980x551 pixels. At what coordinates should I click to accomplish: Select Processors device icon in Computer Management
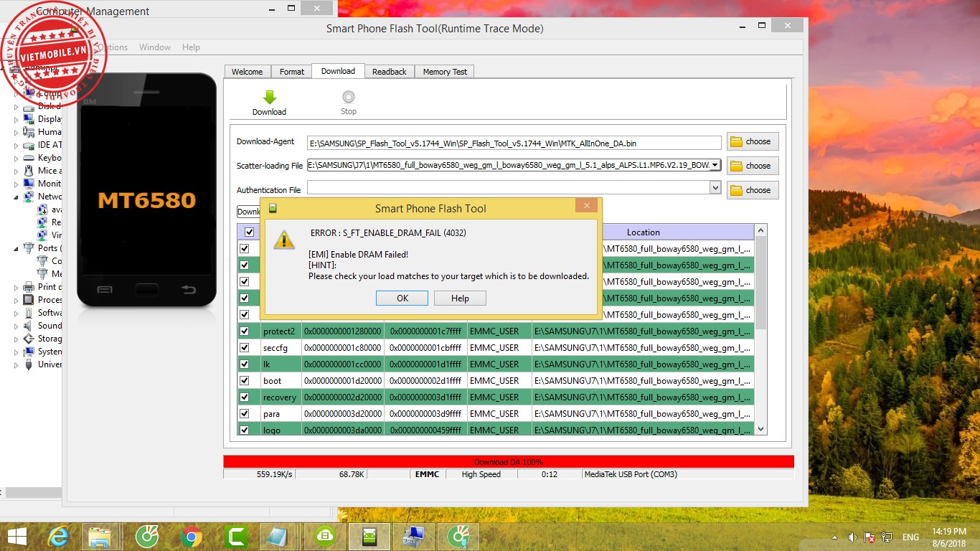click(x=29, y=300)
